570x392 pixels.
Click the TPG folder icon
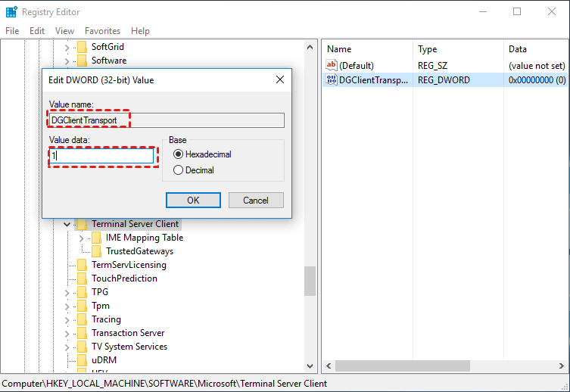(x=83, y=292)
